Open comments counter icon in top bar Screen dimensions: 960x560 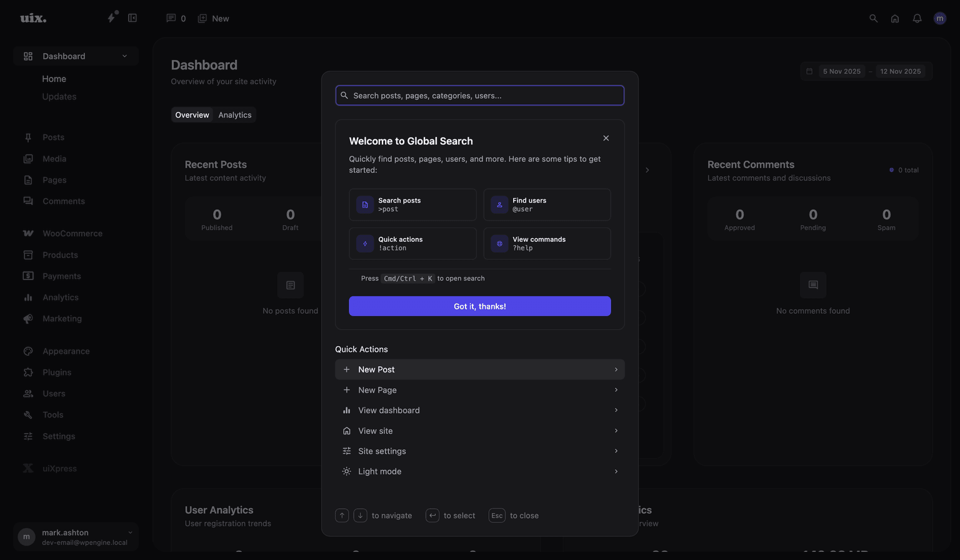[x=170, y=18]
